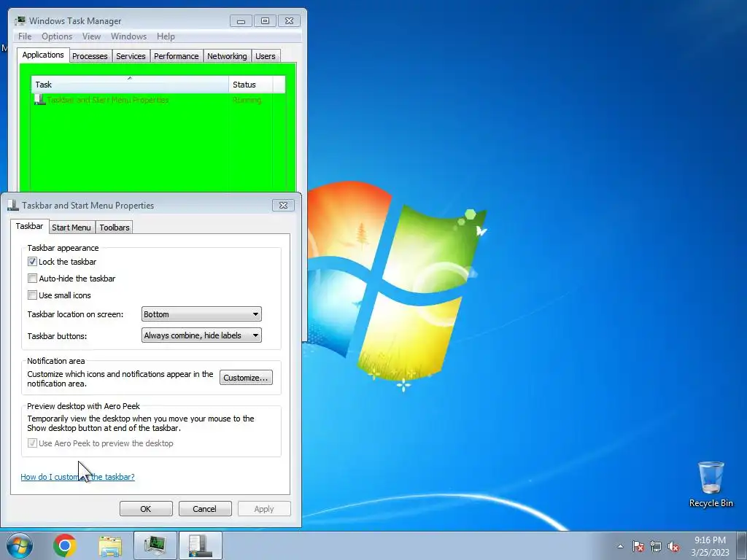
Task: Close the Task Manager window
Action: pyautogui.click(x=289, y=21)
